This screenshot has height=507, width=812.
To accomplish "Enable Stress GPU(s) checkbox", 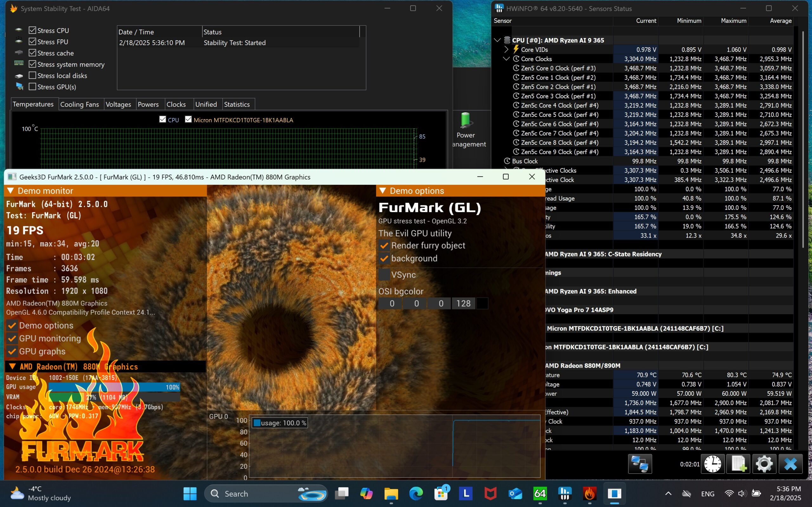I will [32, 87].
